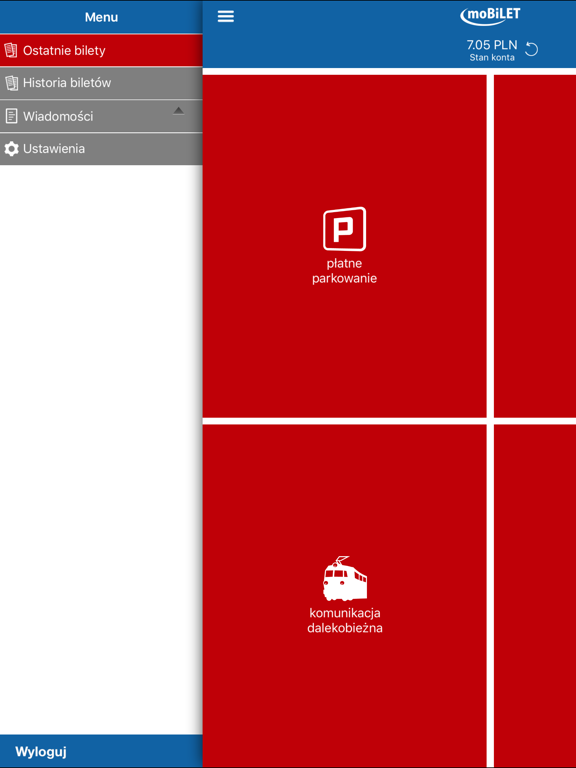The height and width of the screenshot is (768, 576).
Task: Tap the parking P icon
Action: pos(344,229)
